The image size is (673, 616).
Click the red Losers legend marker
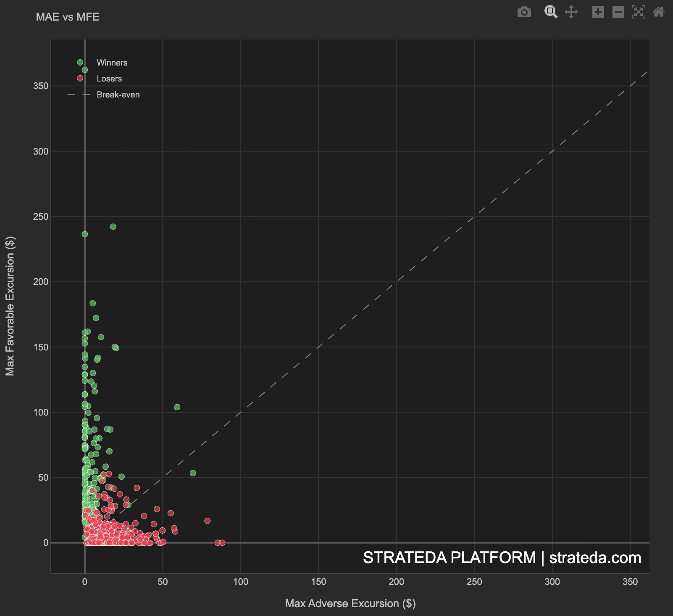(80, 79)
